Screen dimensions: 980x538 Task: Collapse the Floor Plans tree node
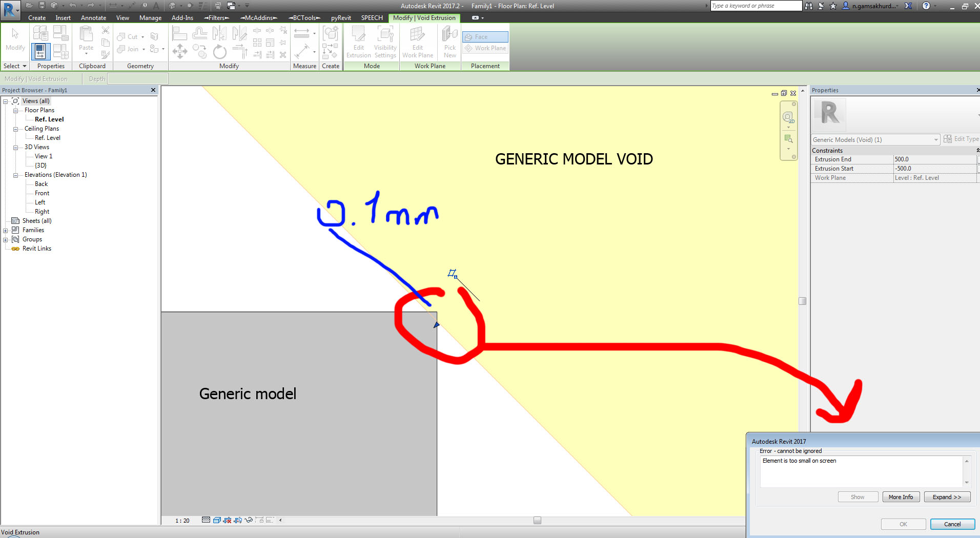point(15,111)
